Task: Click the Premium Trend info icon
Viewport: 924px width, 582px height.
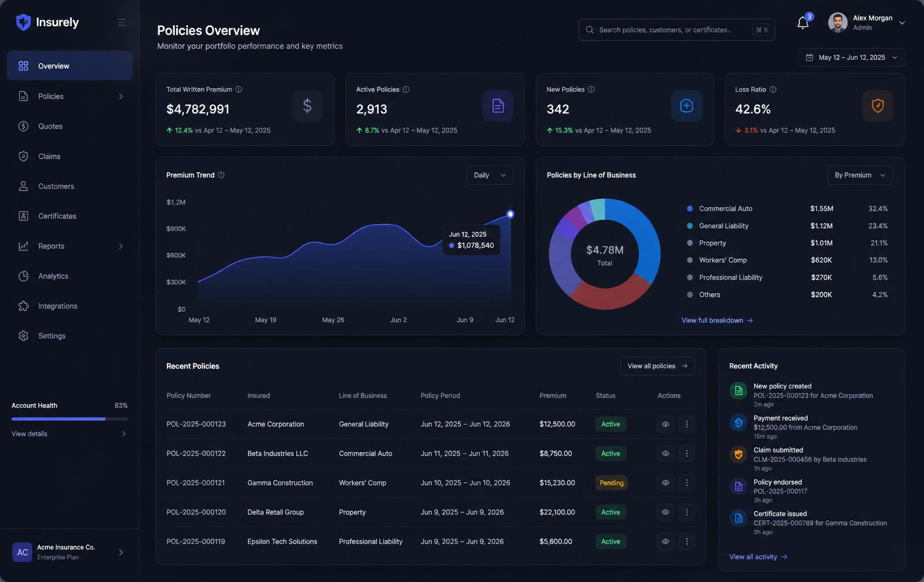Action: (221, 175)
